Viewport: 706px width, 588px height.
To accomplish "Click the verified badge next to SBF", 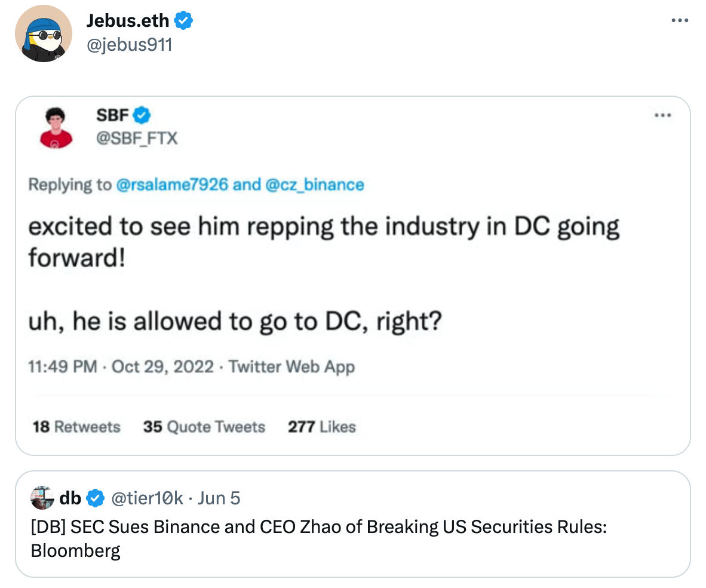I will click(142, 114).
